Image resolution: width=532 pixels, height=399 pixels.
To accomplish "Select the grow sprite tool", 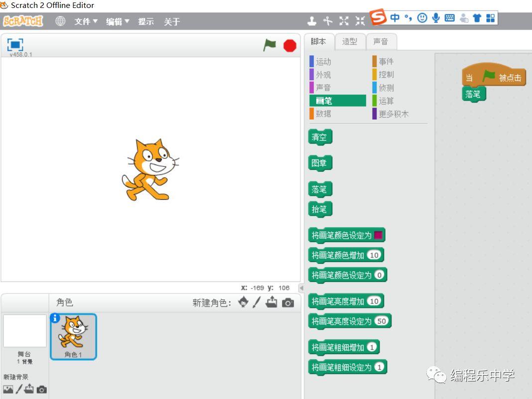I will point(344,21).
